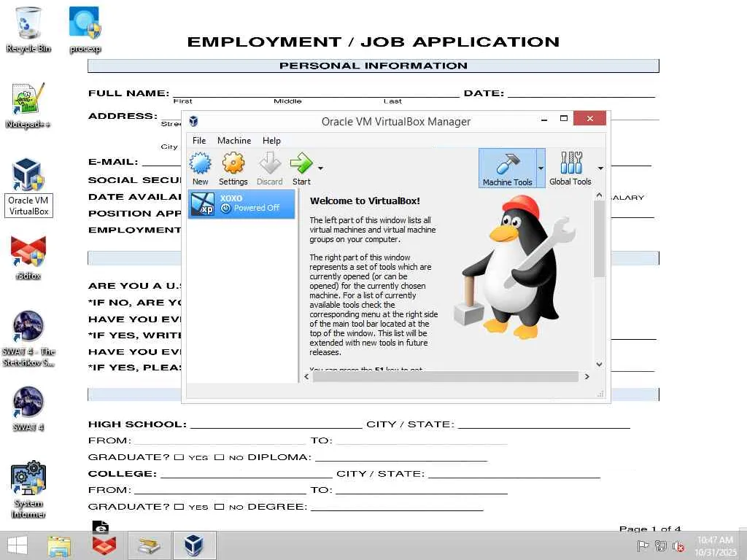Click the network tray icon
Viewport: 747px width, 560px height.
660,547
